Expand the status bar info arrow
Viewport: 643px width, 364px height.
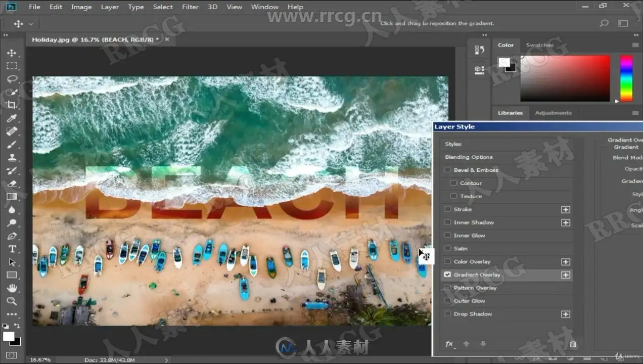pos(167,360)
